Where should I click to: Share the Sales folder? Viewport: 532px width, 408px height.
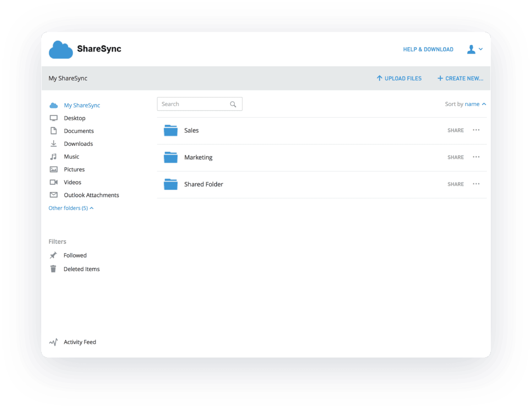[456, 130]
